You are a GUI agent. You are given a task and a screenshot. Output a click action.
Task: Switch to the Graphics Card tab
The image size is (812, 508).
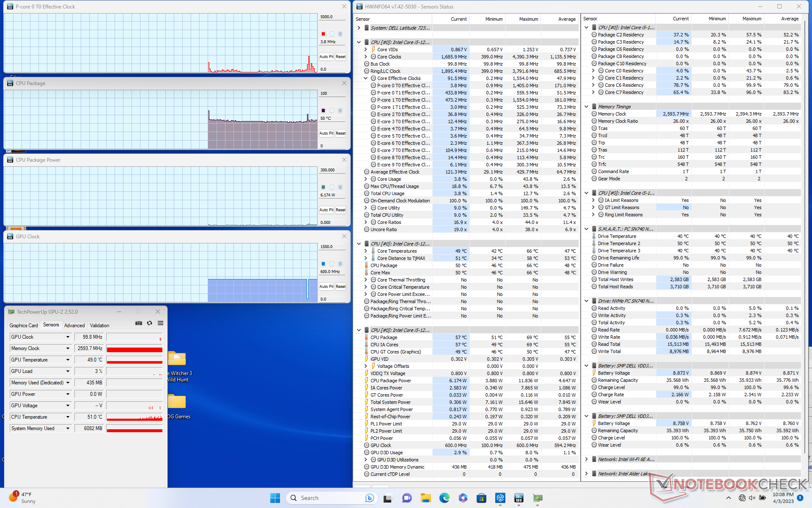(24, 326)
